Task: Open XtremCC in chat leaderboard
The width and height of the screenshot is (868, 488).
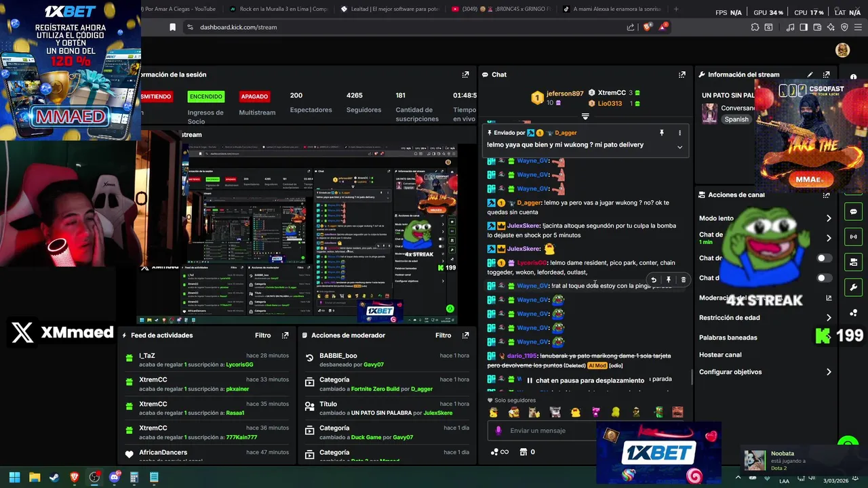Action: pos(612,93)
